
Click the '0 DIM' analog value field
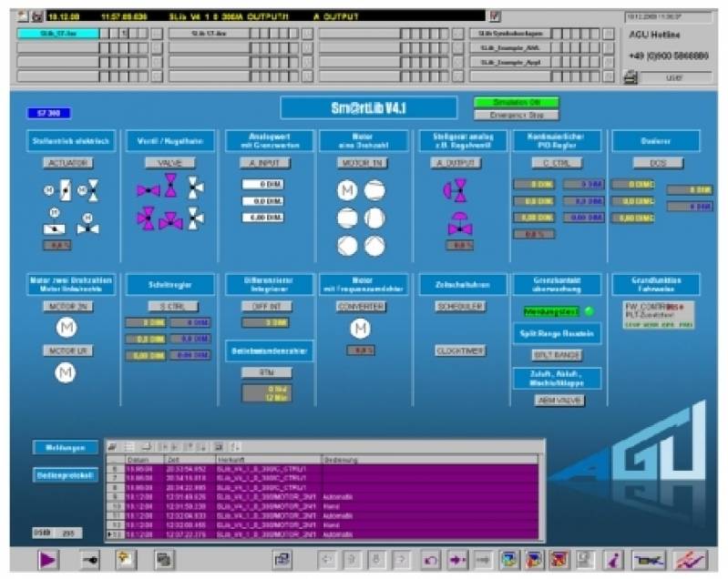pos(262,184)
